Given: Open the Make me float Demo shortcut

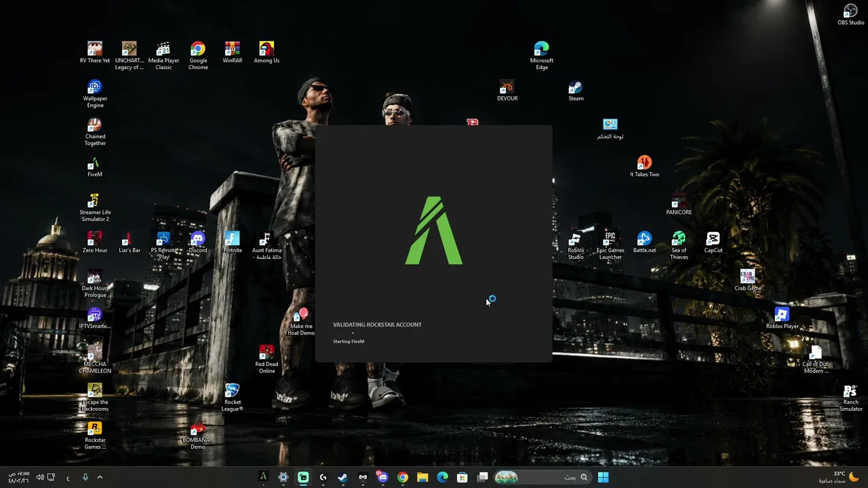Looking at the screenshot, I should coord(301,322).
